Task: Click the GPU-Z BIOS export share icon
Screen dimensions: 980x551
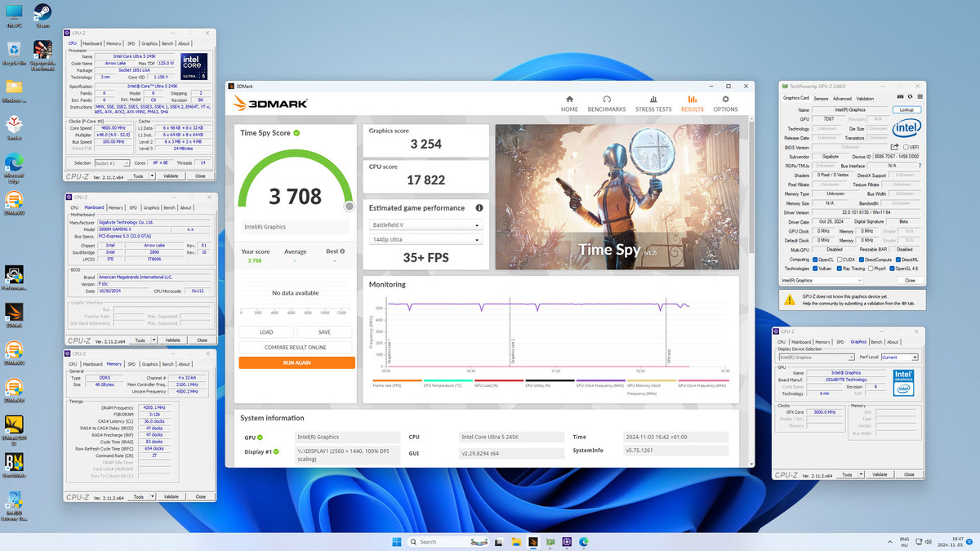Action: point(896,147)
